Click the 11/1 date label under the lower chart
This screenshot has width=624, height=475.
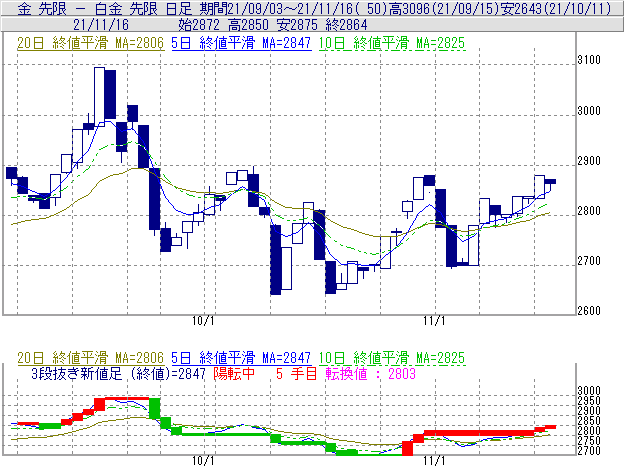[x=434, y=461]
